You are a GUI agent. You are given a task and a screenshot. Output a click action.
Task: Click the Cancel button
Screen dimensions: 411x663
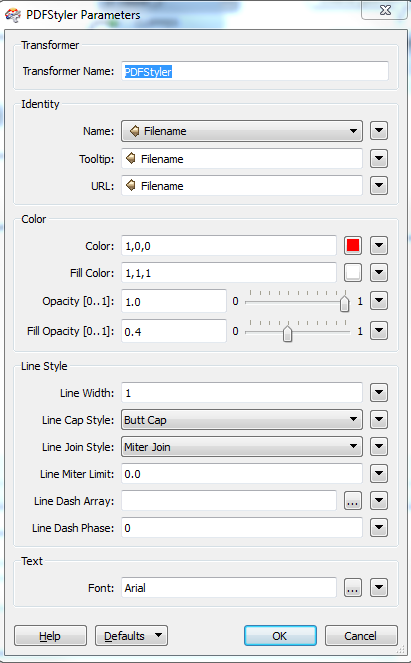click(361, 636)
